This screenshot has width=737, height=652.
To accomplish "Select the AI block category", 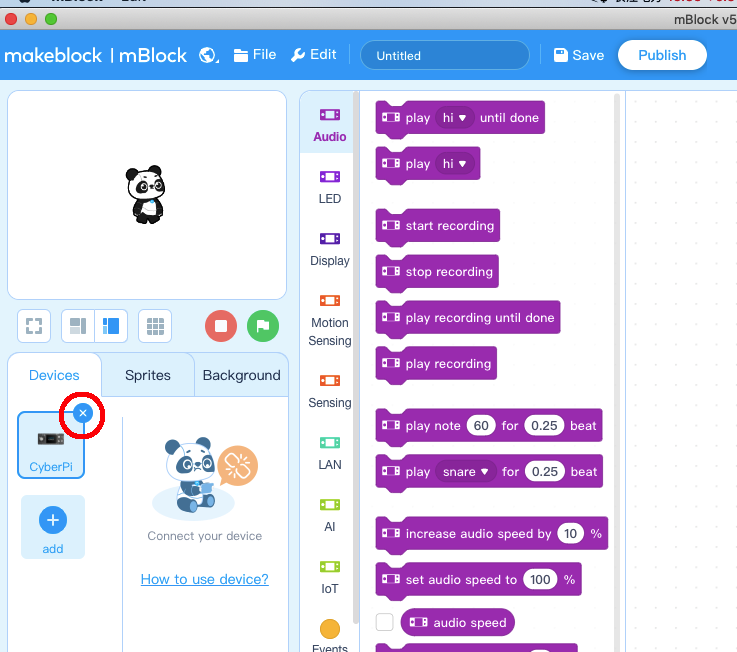I will pyautogui.click(x=329, y=515).
